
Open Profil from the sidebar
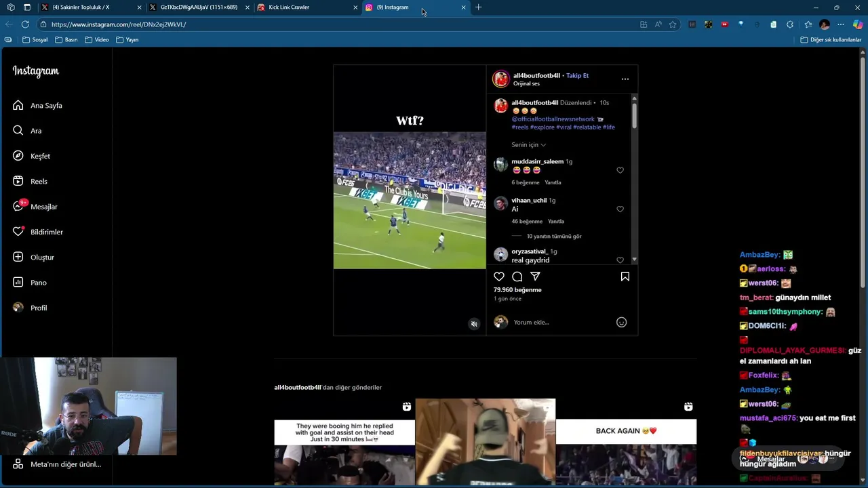tap(30, 308)
